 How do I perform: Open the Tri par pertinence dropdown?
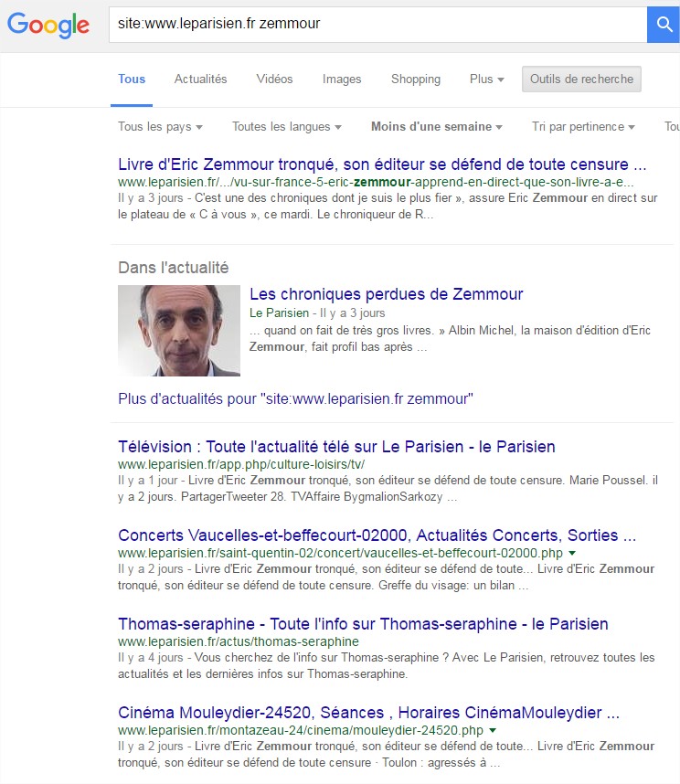[x=583, y=126]
